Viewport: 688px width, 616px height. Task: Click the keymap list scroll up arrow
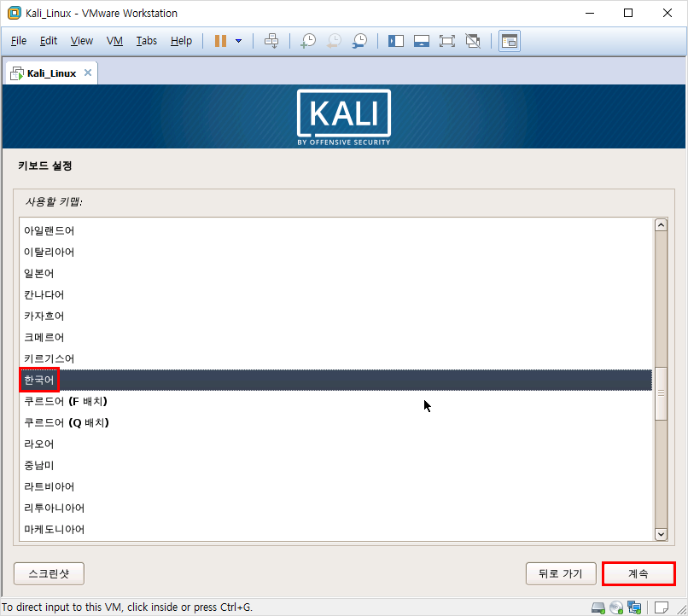click(x=661, y=225)
